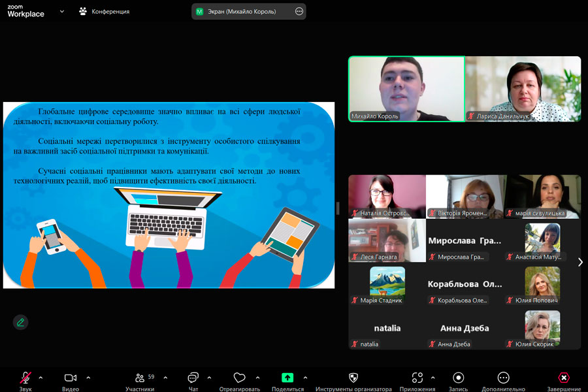Click muted mic icon beside Анна Дзеба name
This screenshot has height=392, width=588.
click(x=433, y=344)
